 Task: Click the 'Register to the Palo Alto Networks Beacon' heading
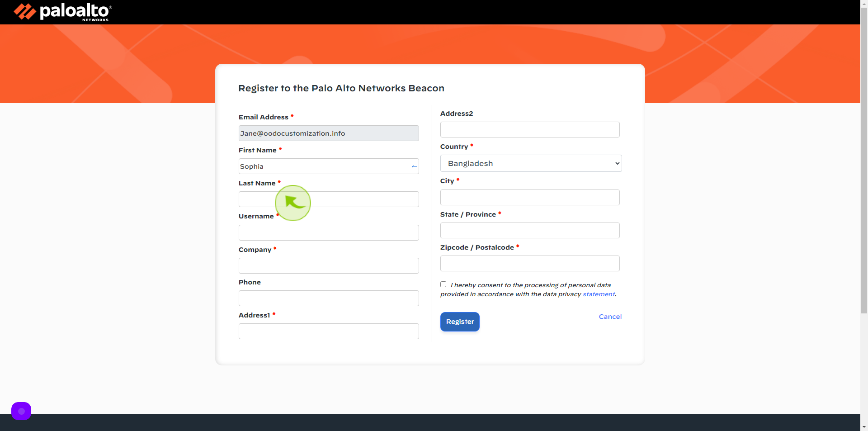341,88
